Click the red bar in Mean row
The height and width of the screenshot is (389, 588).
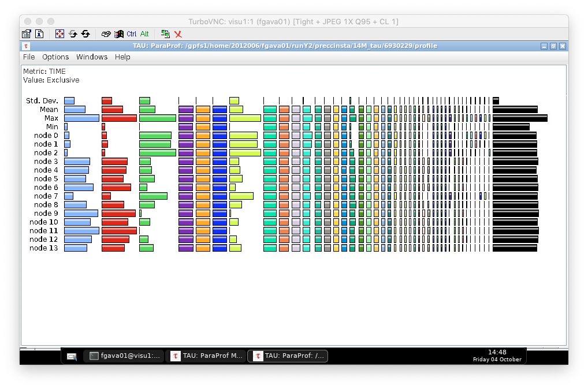pyautogui.click(x=112, y=110)
